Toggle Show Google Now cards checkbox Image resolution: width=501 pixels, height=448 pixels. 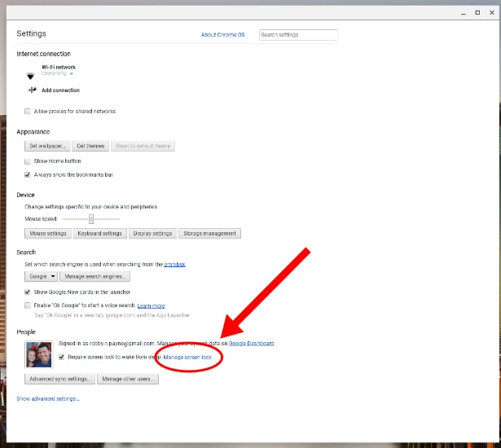pyautogui.click(x=28, y=292)
